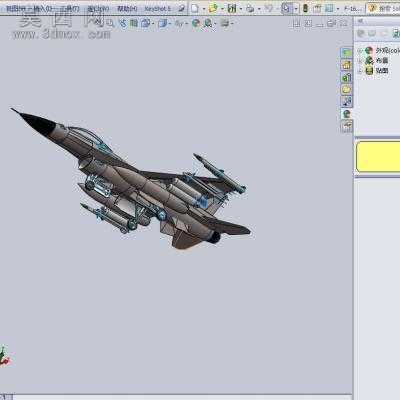Open the Appearances and Scenes task pane tab

coord(347,114)
